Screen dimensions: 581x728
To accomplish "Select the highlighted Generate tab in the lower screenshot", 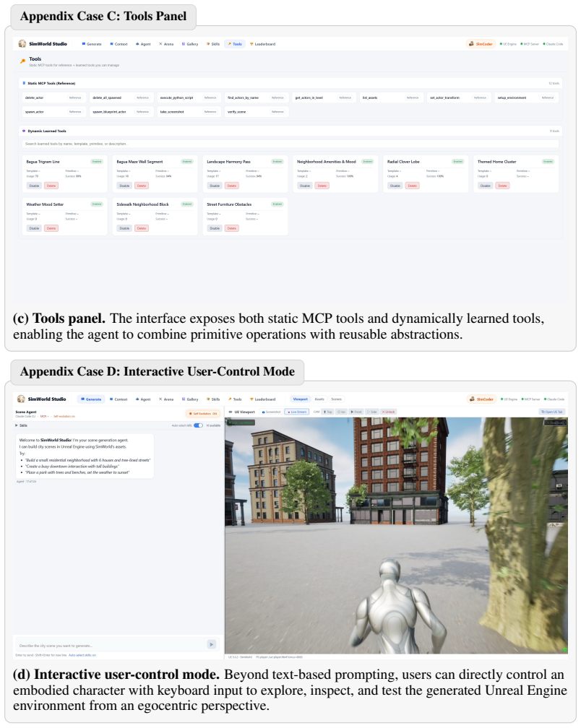I will (x=91, y=399).
